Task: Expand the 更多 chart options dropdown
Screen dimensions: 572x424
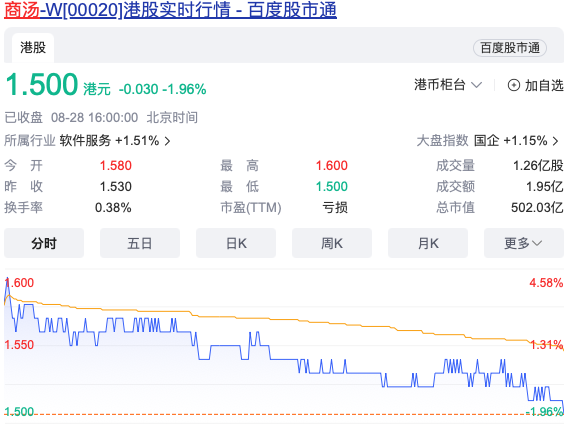Action: pos(524,243)
